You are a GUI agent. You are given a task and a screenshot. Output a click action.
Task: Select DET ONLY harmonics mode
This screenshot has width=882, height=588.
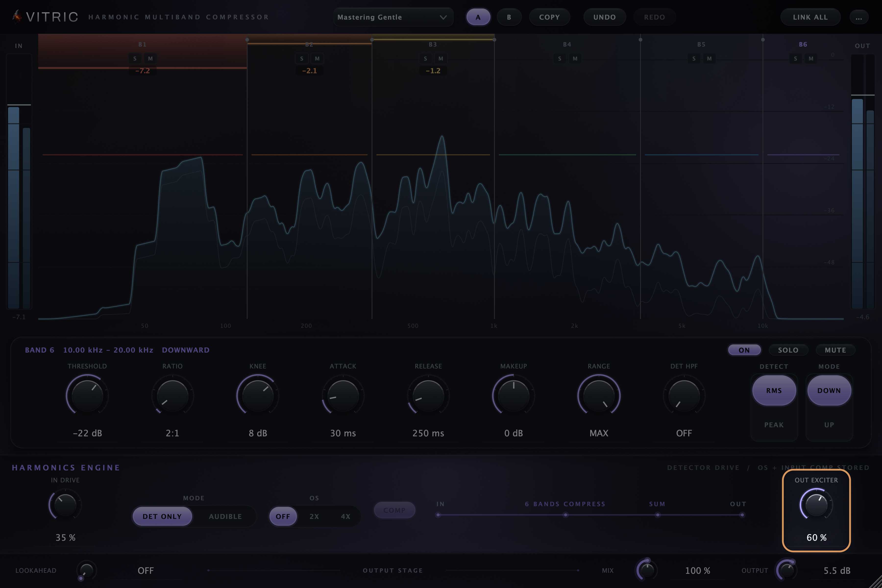(162, 516)
